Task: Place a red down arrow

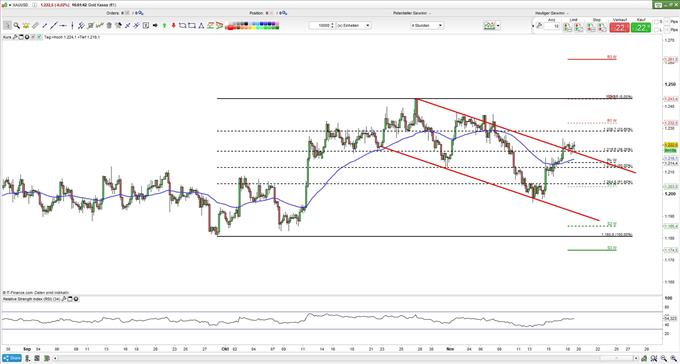Action: pyautogui.click(x=174, y=26)
